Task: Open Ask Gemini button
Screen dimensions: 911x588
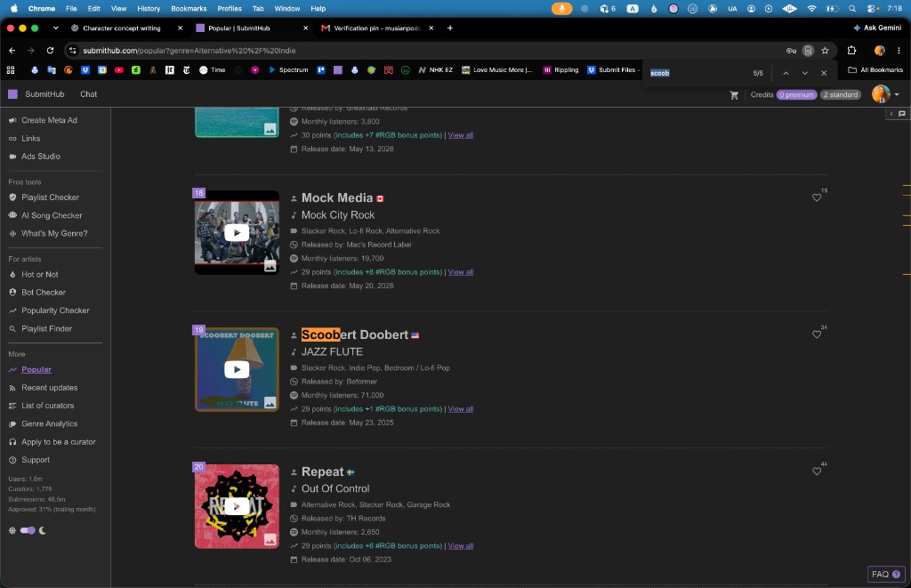Action: tap(877, 28)
